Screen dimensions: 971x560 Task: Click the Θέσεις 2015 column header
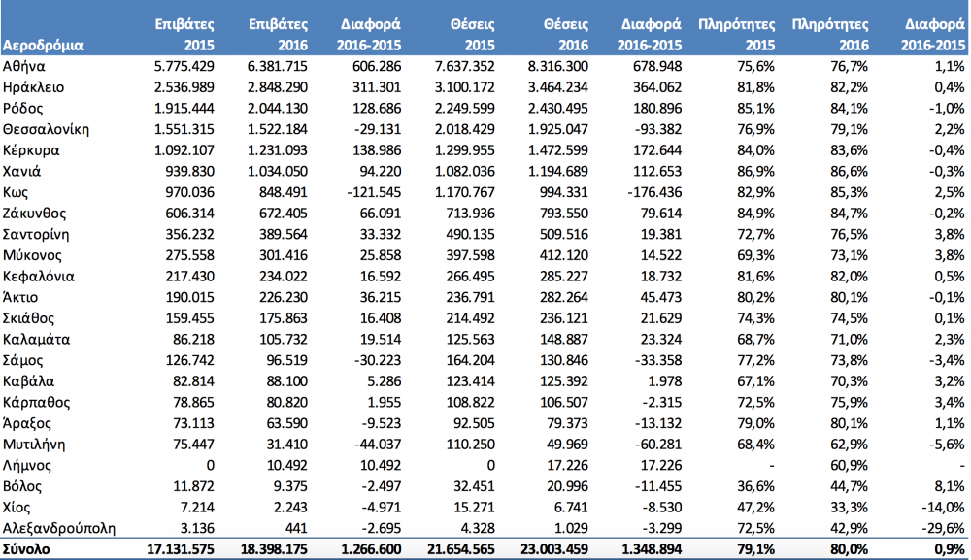pos(473,35)
